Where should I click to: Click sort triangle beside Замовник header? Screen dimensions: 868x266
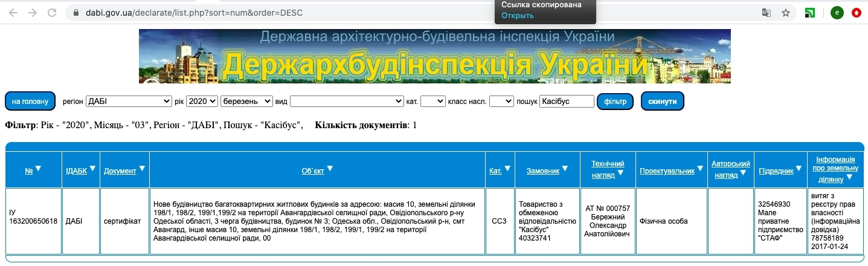(x=565, y=169)
